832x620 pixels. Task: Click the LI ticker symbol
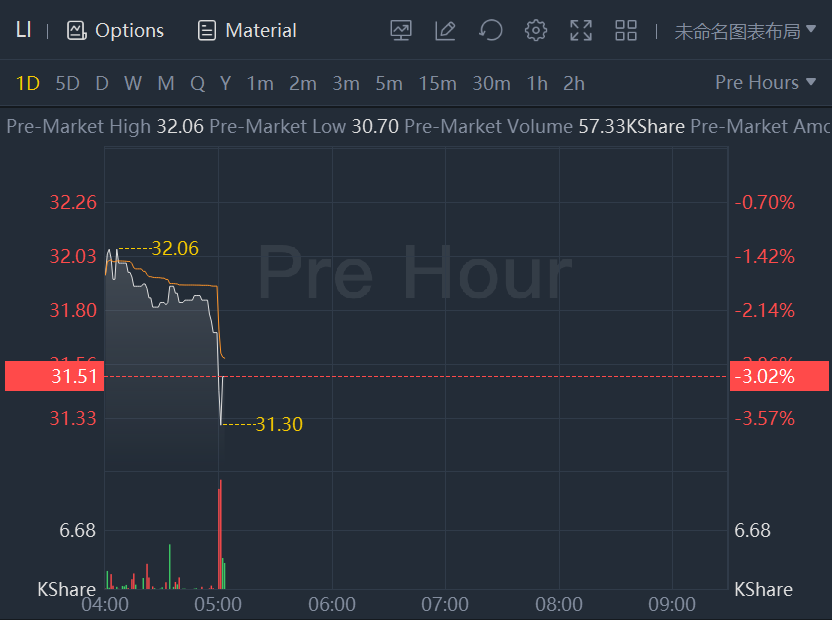[x=23, y=30]
